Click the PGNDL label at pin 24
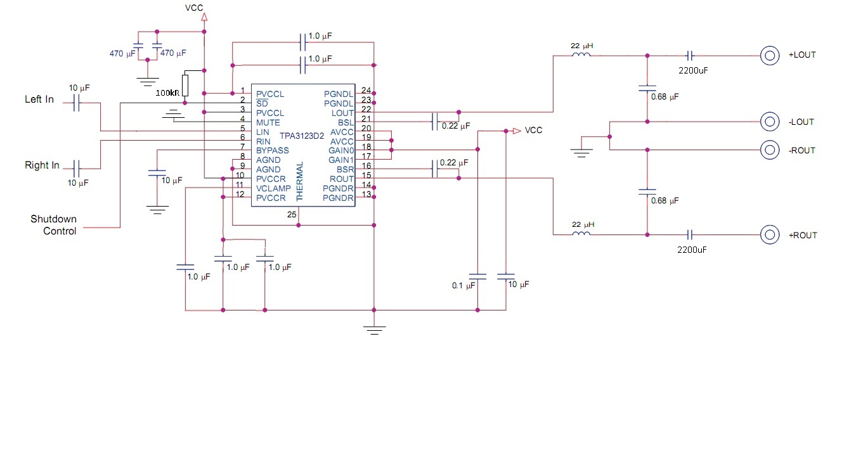868x474 pixels. (x=339, y=94)
